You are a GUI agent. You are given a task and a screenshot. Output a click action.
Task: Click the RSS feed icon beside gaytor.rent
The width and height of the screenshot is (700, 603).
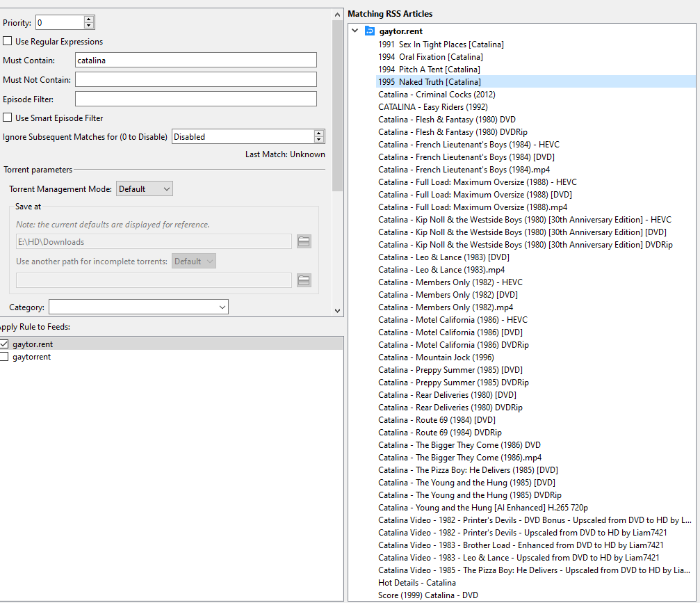point(370,31)
